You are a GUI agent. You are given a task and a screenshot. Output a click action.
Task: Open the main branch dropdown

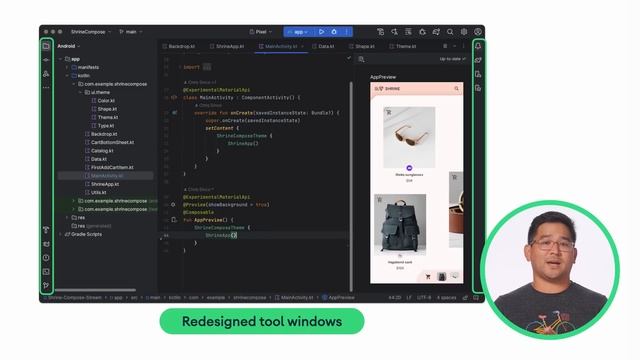coord(131,32)
